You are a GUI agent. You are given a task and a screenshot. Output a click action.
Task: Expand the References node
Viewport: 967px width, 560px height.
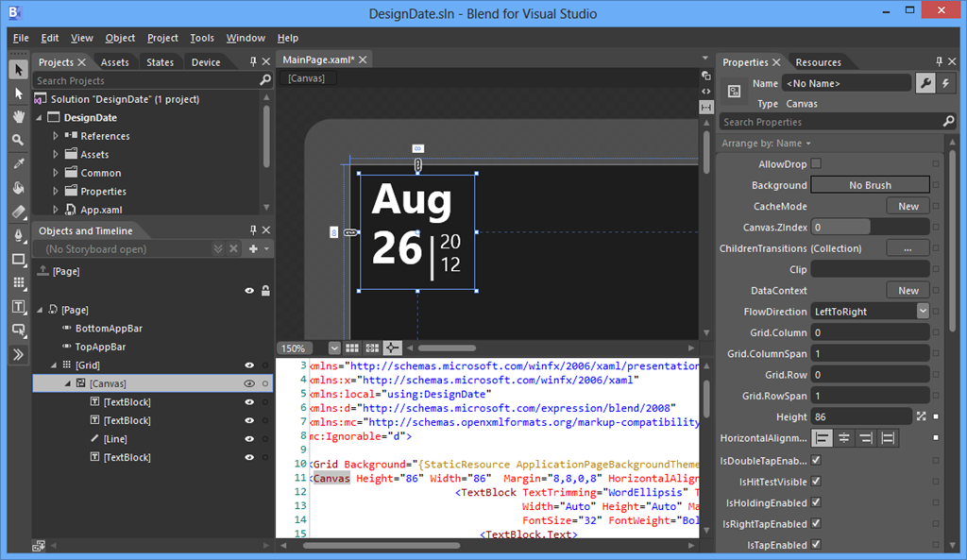(56, 136)
